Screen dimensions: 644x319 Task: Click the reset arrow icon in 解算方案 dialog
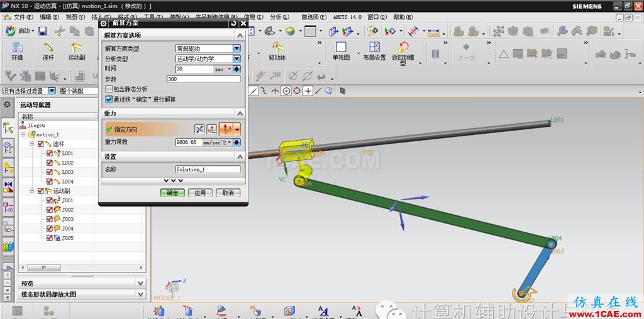[x=233, y=23]
